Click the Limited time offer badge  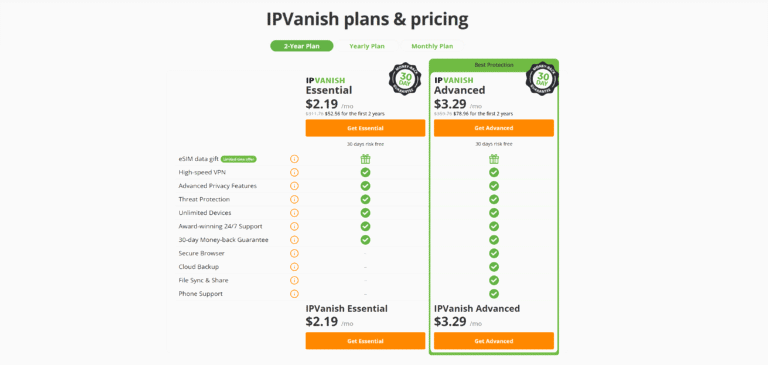(239, 159)
